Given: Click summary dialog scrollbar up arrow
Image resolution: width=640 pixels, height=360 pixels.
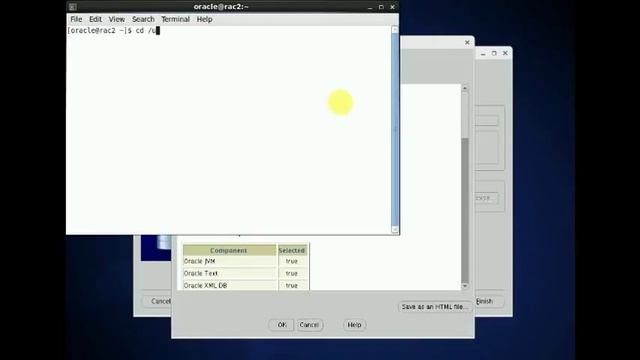Looking at the screenshot, I should click(x=465, y=88).
